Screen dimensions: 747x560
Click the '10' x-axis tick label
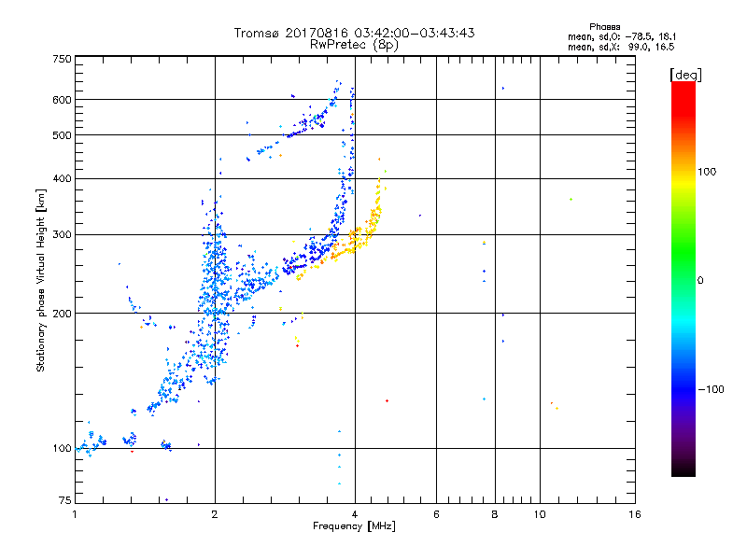coord(540,514)
